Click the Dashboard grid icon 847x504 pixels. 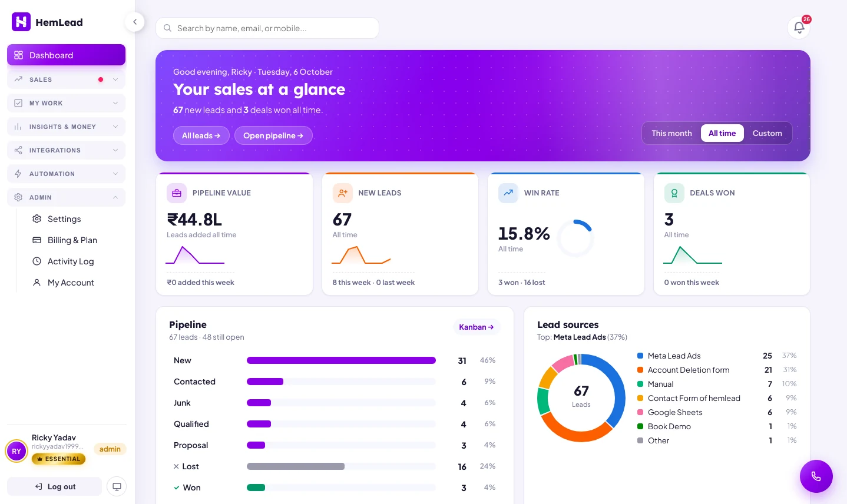point(18,55)
